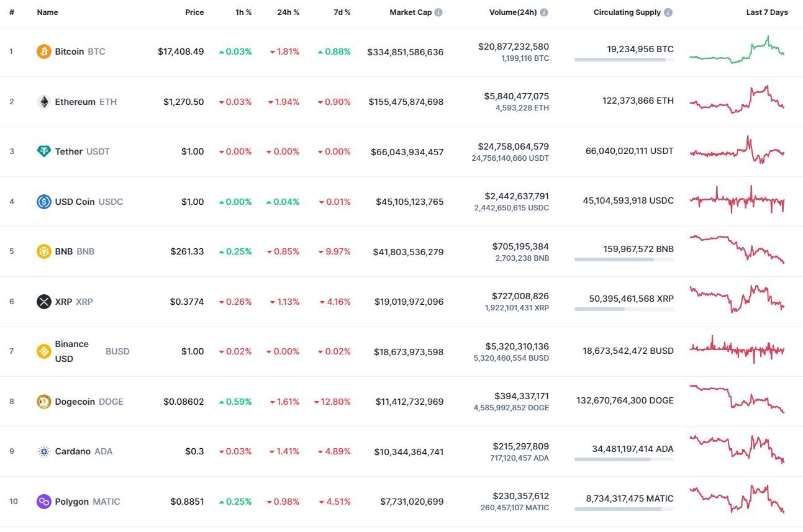The height and width of the screenshot is (532, 803).
Task: Open Circulating Supply info icon
Action: (x=668, y=12)
